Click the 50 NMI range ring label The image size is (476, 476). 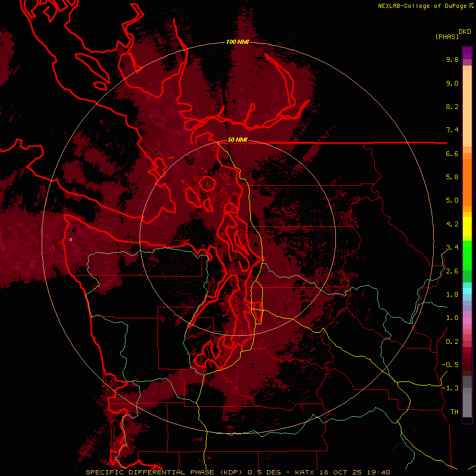click(x=237, y=140)
